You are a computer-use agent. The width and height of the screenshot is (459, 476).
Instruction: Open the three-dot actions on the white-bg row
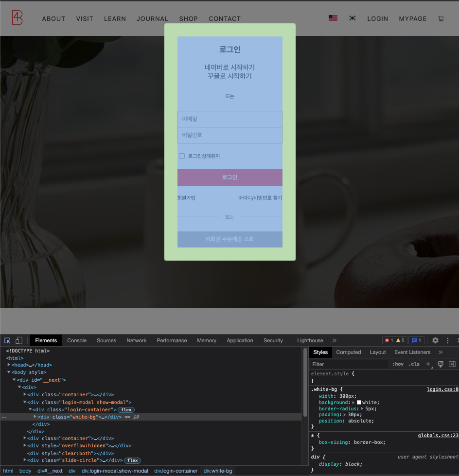click(3, 417)
